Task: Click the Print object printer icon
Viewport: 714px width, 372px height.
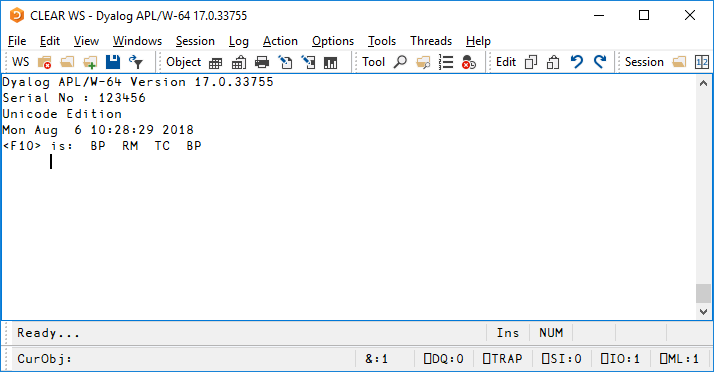Action: (262, 62)
